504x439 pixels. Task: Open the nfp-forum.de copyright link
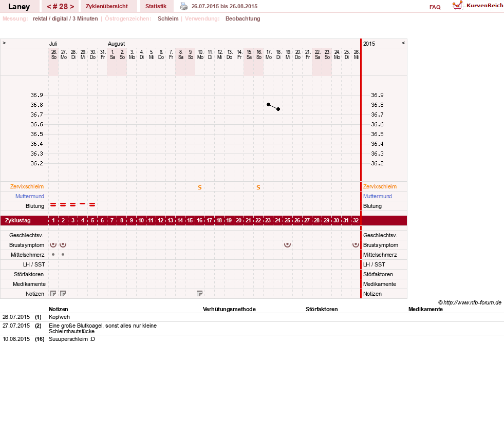(x=470, y=302)
